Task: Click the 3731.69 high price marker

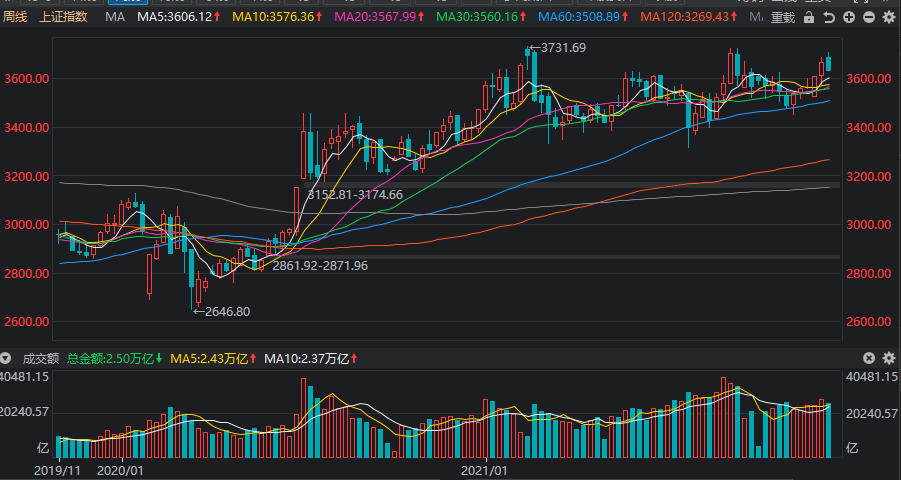Action: (x=563, y=48)
